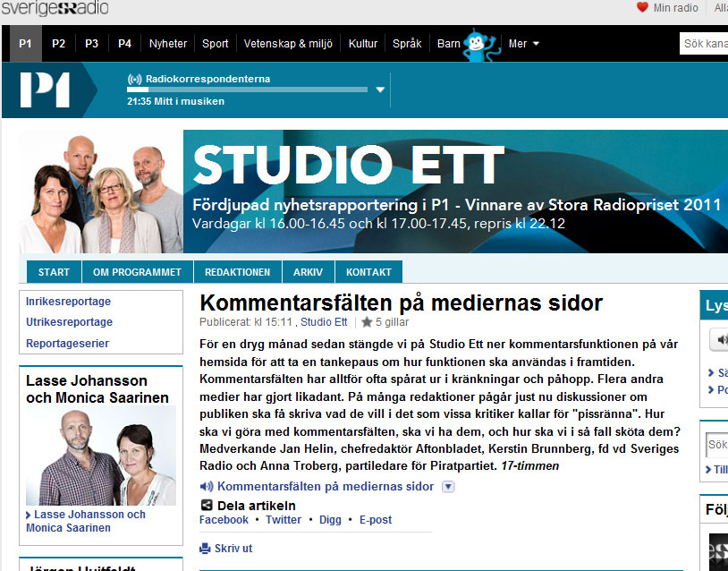Go to Vetenskap & miljö
Image resolution: width=728 pixels, height=571 pixels.
coord(288,44)
